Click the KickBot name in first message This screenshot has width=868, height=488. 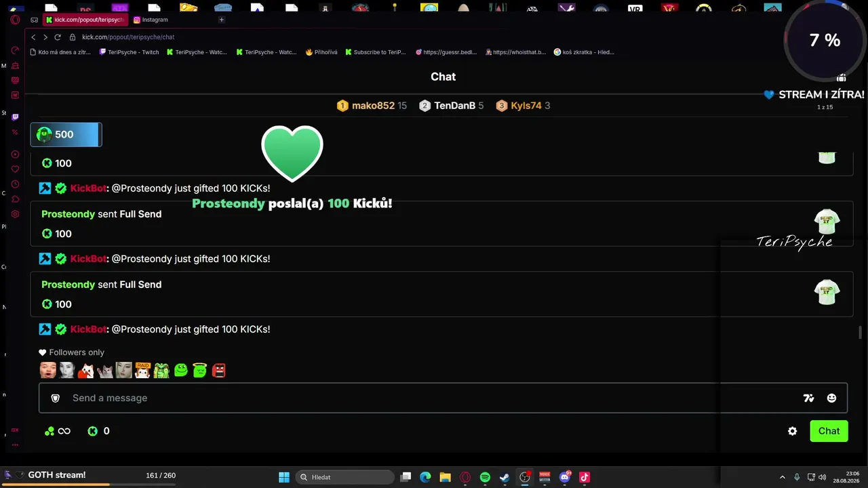coord(88,188)
